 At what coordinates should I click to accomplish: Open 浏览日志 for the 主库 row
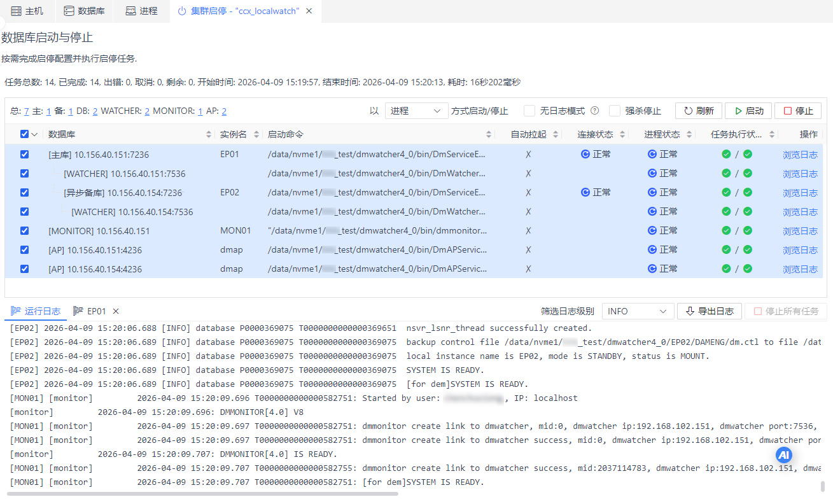point(800,155)
